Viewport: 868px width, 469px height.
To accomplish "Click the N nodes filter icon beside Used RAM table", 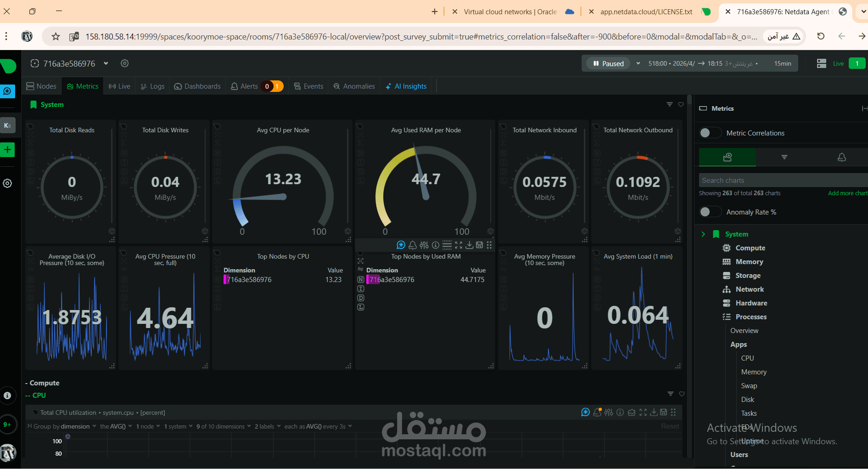I will [x=361, y=280].
